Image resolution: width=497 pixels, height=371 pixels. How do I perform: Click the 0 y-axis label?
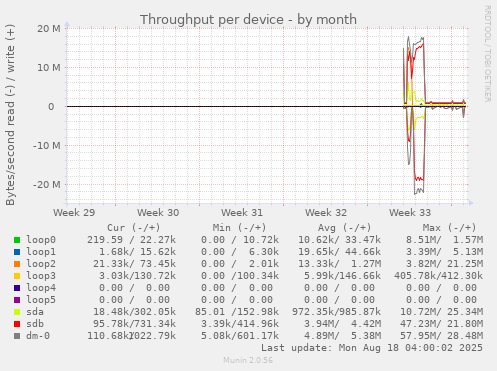pos(51,107)
